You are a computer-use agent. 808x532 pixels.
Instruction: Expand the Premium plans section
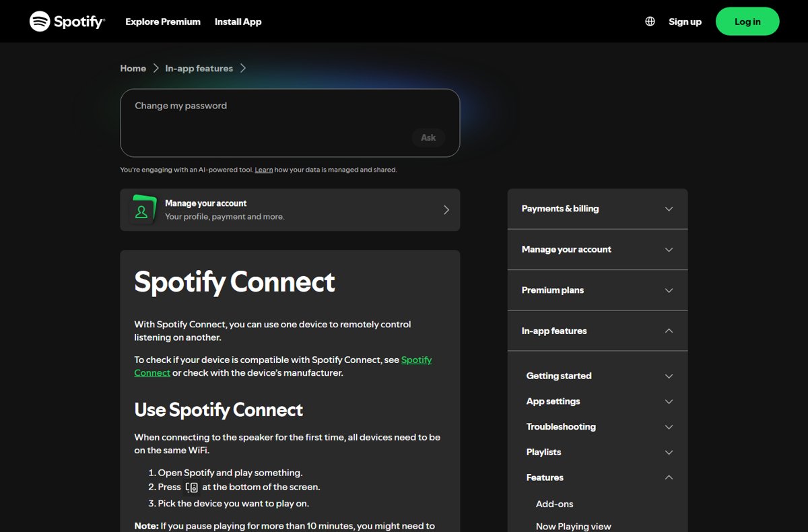tap(597, 290)
